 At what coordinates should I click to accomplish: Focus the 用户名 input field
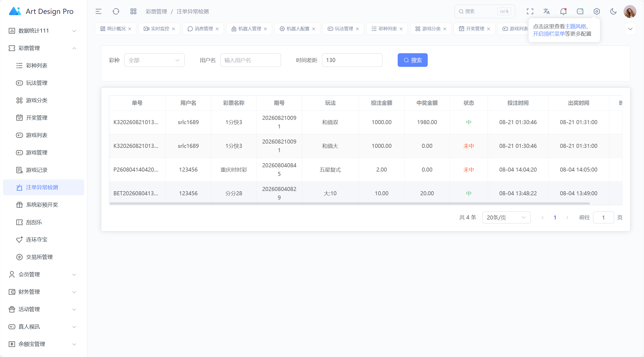click(251, 60)
